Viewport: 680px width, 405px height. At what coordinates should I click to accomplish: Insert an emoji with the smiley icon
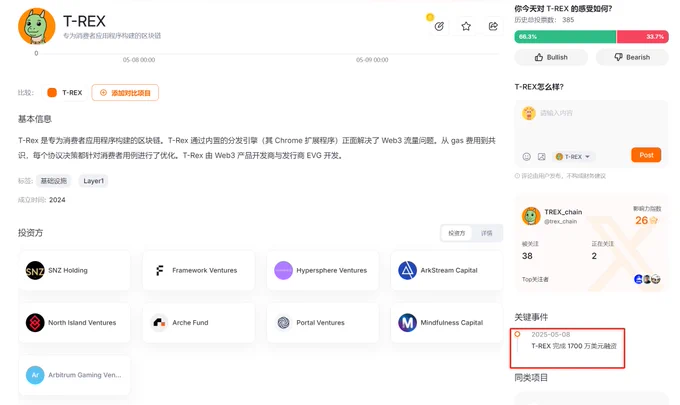pyautogui.click(x=526, y=157)
